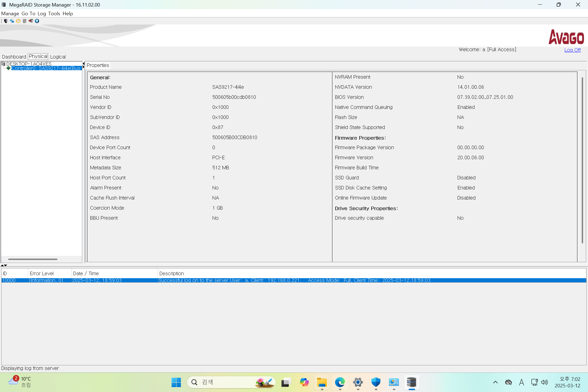The image size is (588, 392).
Task: Click the ID column header
Action: click(14, 273)
